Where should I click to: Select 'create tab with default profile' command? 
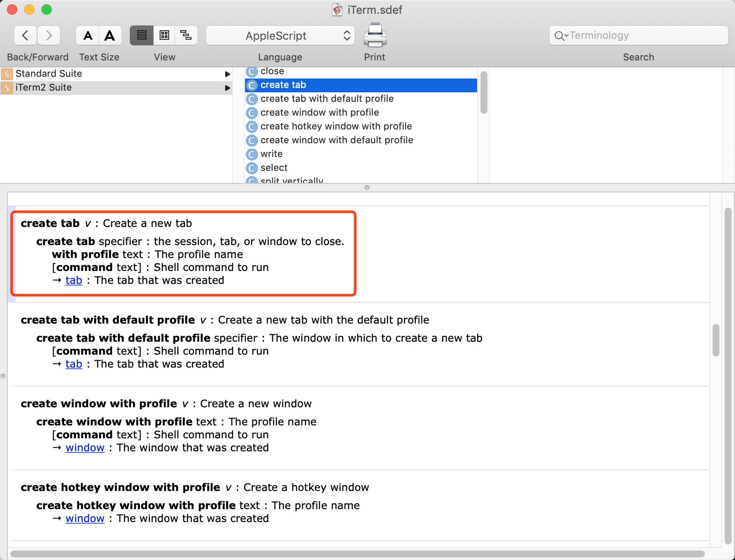tap(361, 99)
